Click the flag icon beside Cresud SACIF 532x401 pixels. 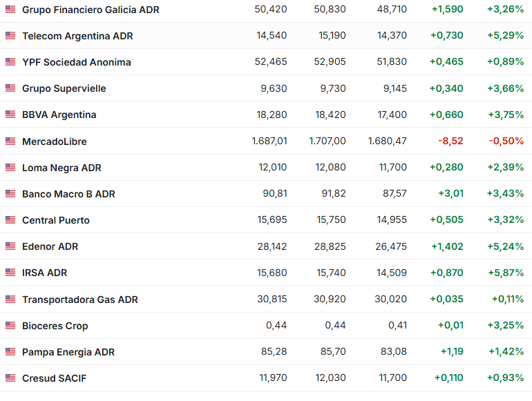10,378
